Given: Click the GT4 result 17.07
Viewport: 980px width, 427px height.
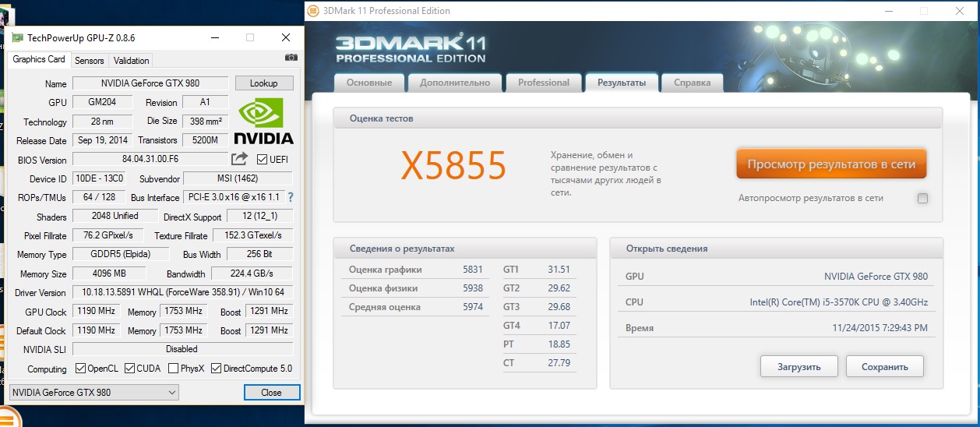Looking at the screenshot, I should [x=559, y=326].
